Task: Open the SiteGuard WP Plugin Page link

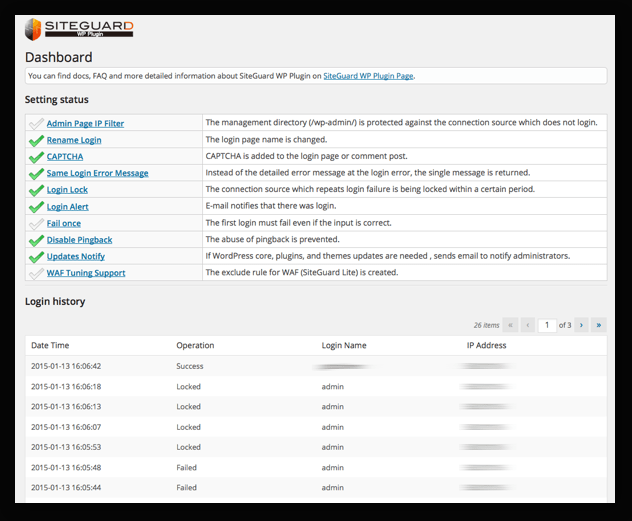Action: [368, 76]
